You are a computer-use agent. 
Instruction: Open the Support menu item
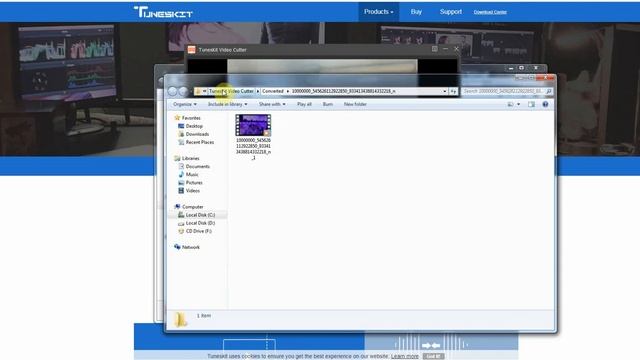pyautogui.click(x=451, y=12)
